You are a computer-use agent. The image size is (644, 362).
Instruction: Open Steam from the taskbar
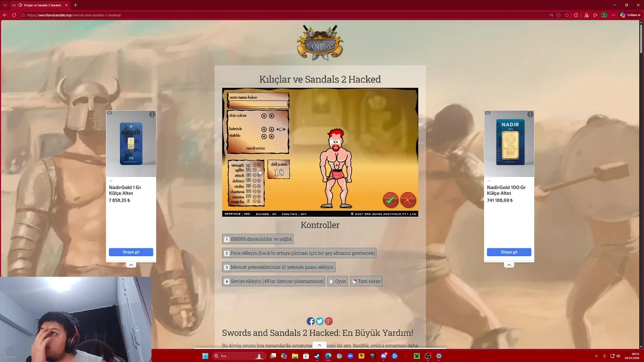point(317,356)
